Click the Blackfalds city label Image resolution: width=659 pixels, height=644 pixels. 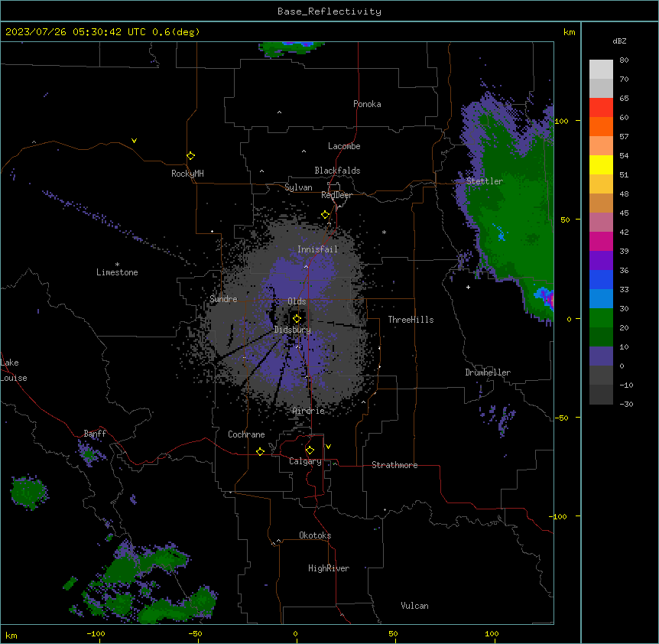coord(337,171)
